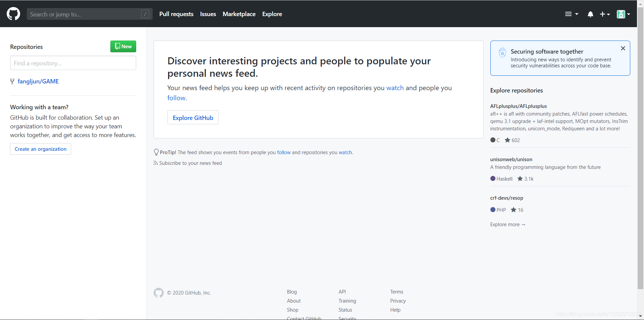This screenshot has height=320, width=644.
Task: Expand the plus create-new dropdown
Action: pos(605,14)
